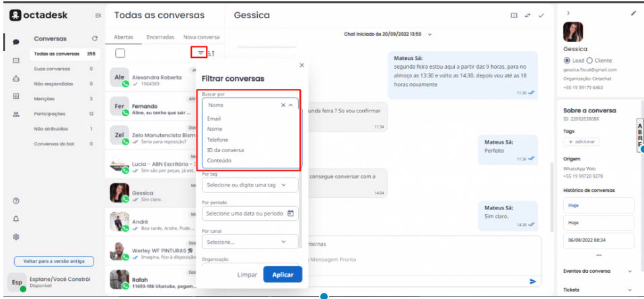Click the send message arrow icon

point(533,281)
